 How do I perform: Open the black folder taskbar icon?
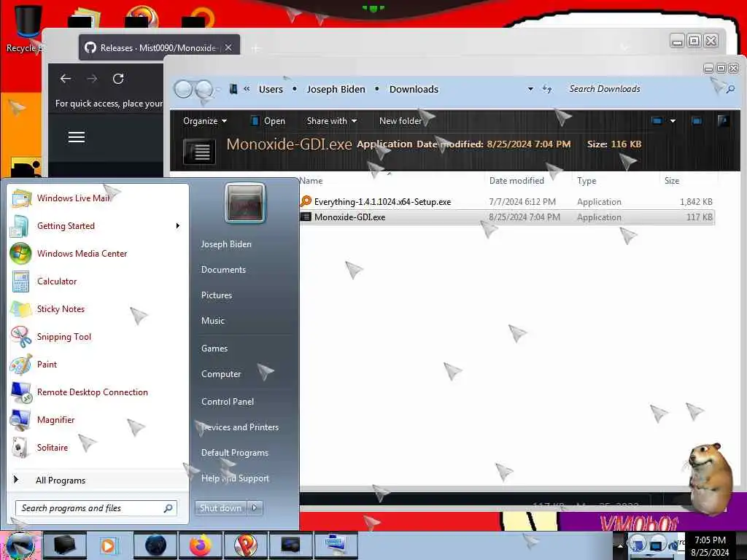point(64,545)
